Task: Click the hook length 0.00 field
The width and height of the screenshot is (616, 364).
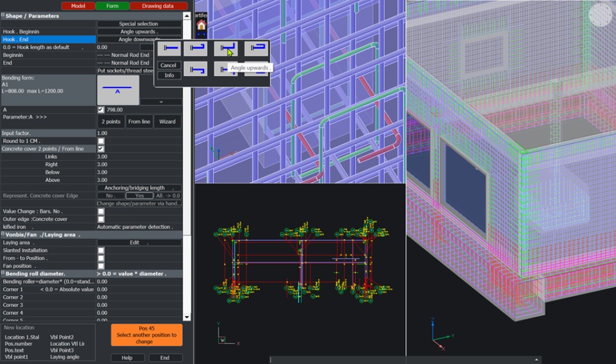Action: [118, 47]
